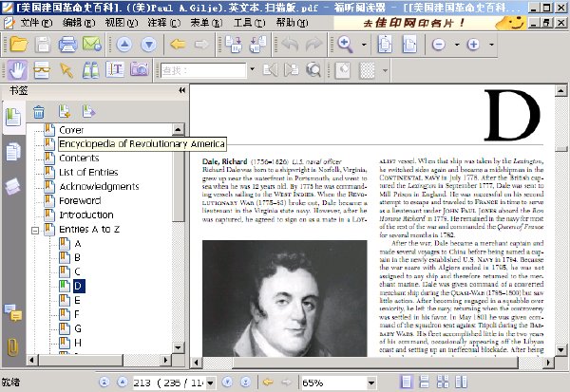
Task: Open the binoculars search tool
Action: [x=90, y=69]
